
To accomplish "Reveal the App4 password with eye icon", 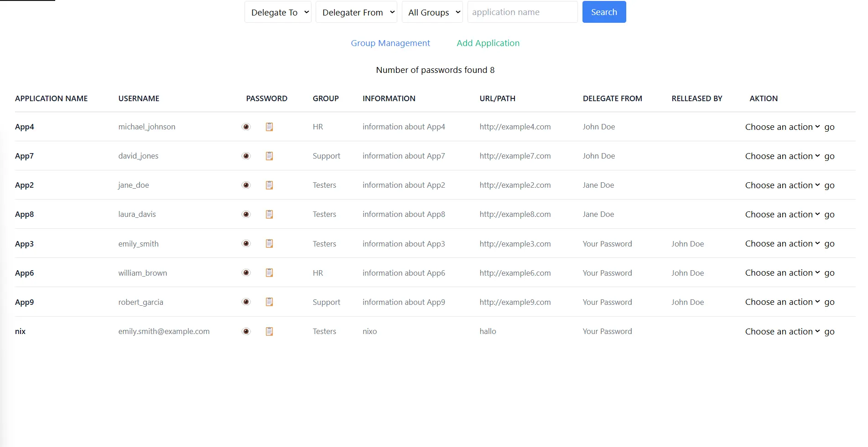I will (x=246, y=127).
